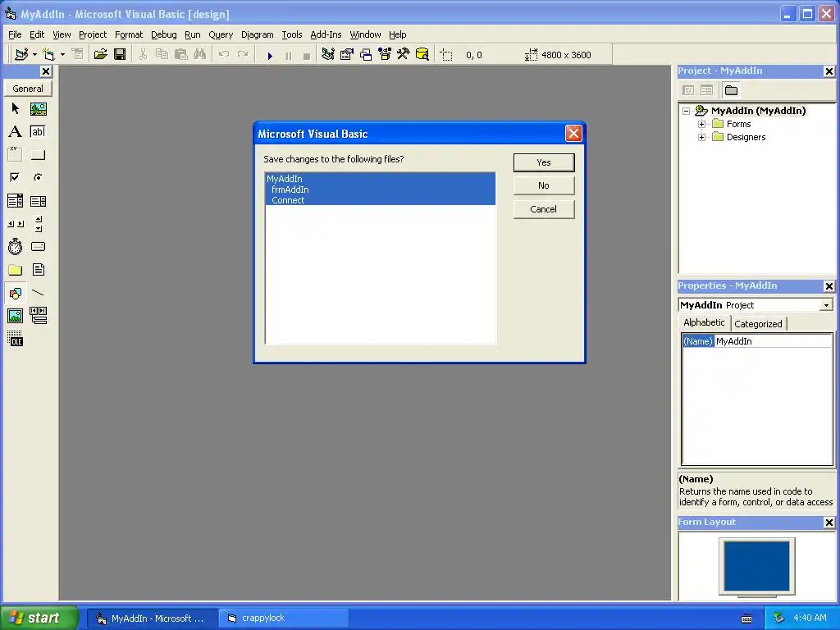Click the Project Explorer toolbar icon
The image size is (840, 630).
pos(328,54)
